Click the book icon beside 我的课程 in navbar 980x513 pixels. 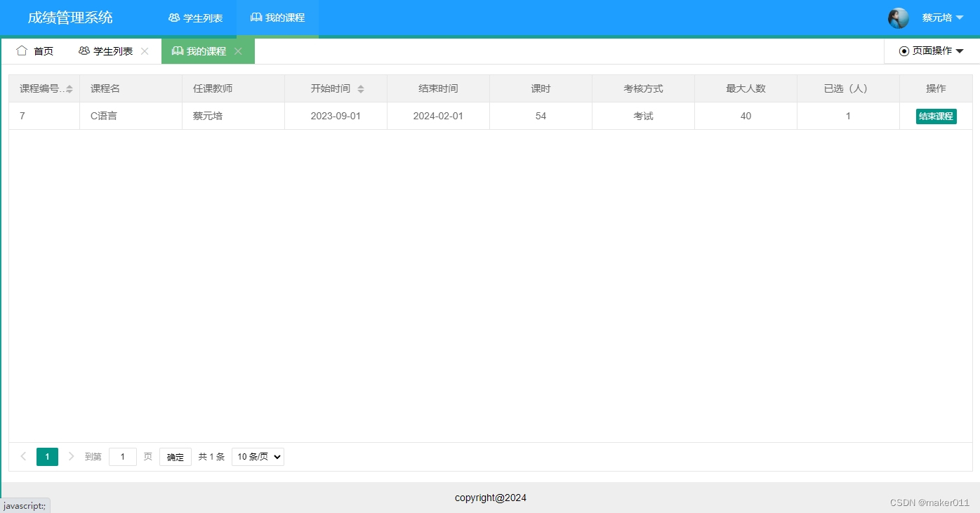[x=256, y=18]
